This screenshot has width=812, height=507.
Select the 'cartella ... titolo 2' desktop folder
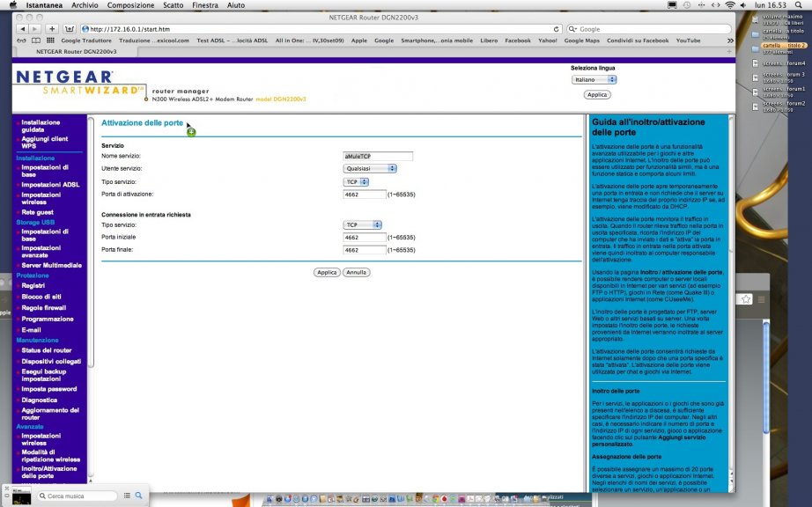(785, 46)
